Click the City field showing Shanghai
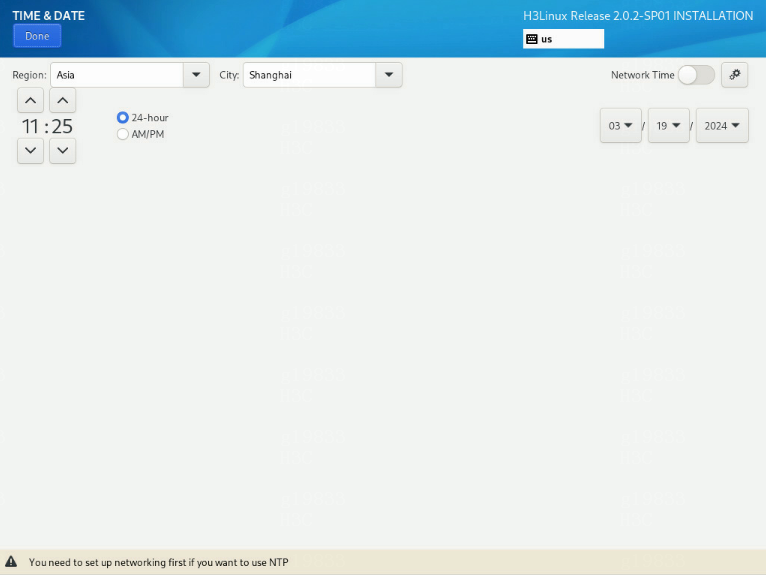 point(309,75)
